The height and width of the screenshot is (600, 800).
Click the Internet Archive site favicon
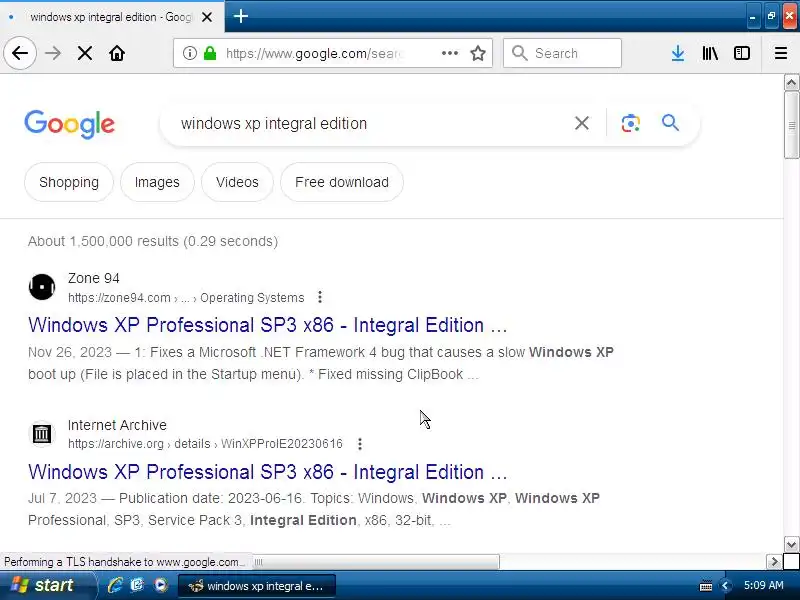coord(42,434)
